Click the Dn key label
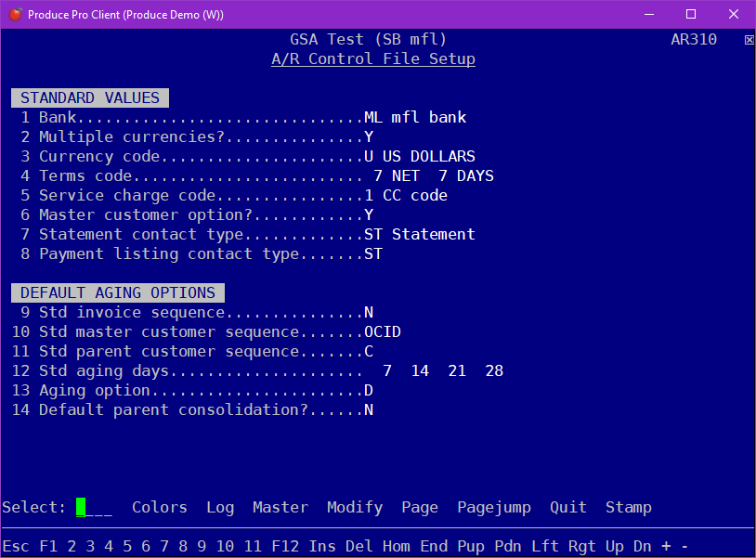 click(x=643, y=546)
